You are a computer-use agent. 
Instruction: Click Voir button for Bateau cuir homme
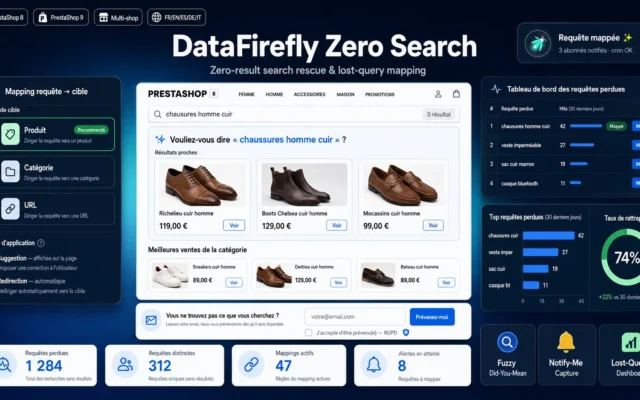coord(446,282)
